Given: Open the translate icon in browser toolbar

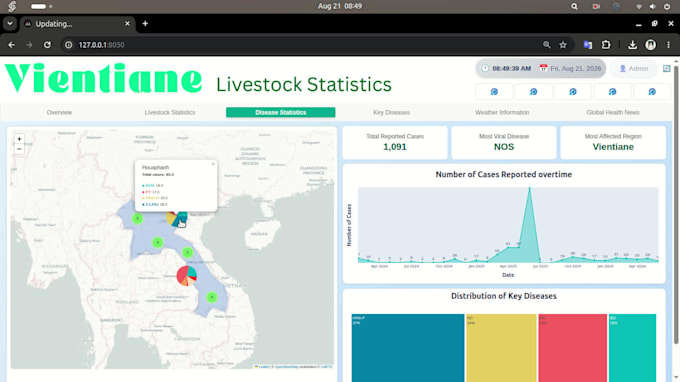Looking at the screenshot, I should (x=588, y=45).
